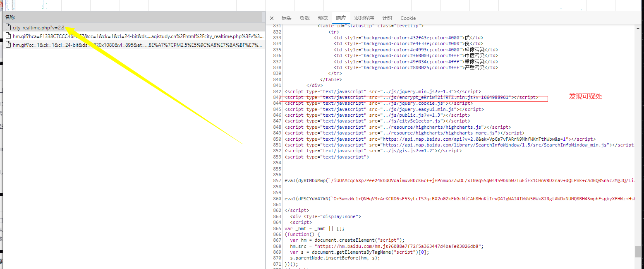Click the jquery.cookie.js script line
The image size is (644, 269).
(378, 103)
